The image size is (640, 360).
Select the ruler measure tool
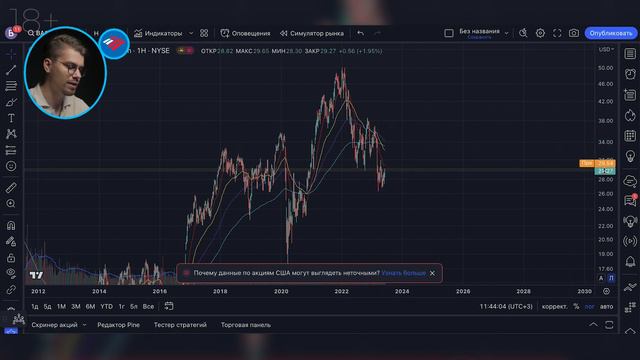click(x=11, y=188)
